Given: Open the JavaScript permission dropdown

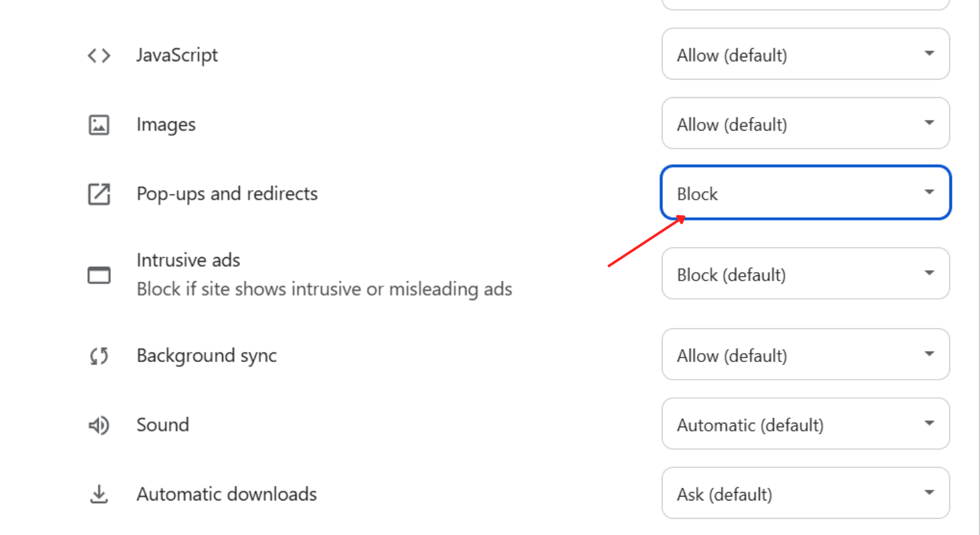Looking at the screenshot, I should (805, 55).
